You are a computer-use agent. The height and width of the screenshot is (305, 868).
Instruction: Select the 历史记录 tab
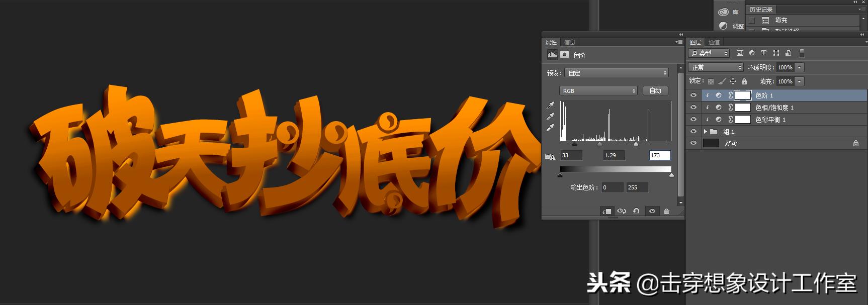click(x=761, y=10)
